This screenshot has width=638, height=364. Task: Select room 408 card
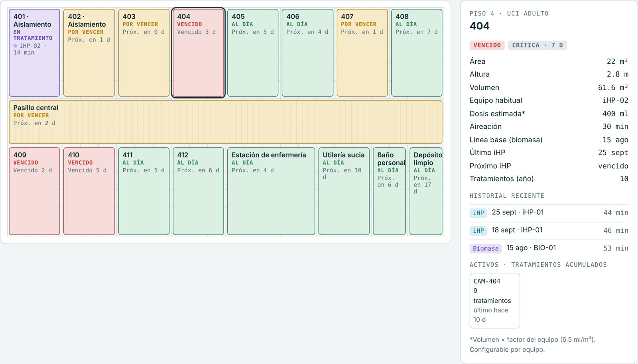point(417,53)
